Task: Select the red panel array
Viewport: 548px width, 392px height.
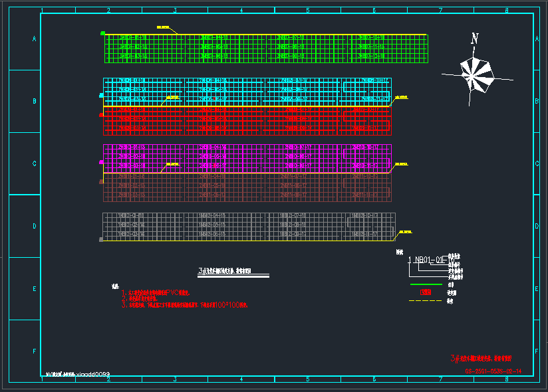Action: (246, 120)
